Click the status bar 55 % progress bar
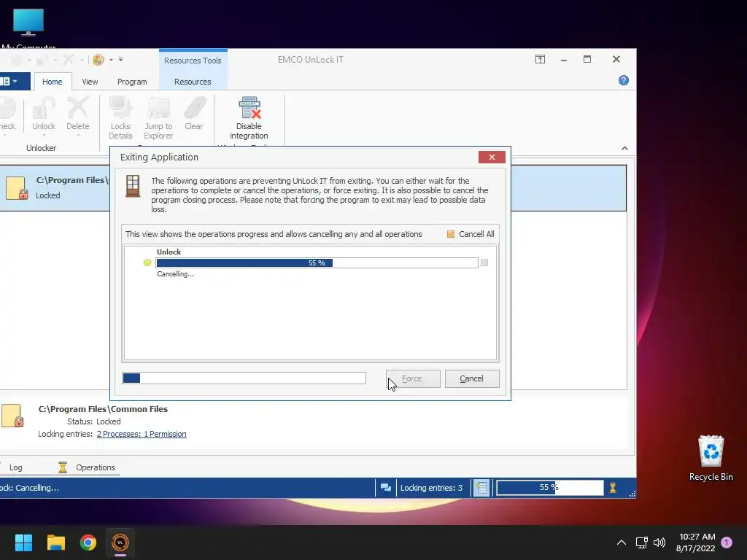Image resolution: width=747 pixels, height=560 pixels. coord(550,488)
